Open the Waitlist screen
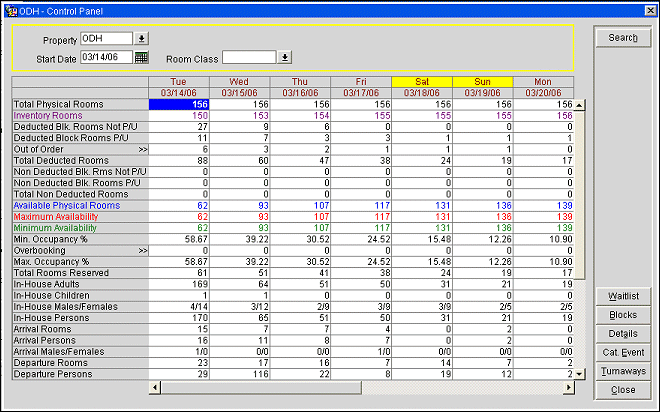Screen dimensions: 660x412 click(622, 295)
